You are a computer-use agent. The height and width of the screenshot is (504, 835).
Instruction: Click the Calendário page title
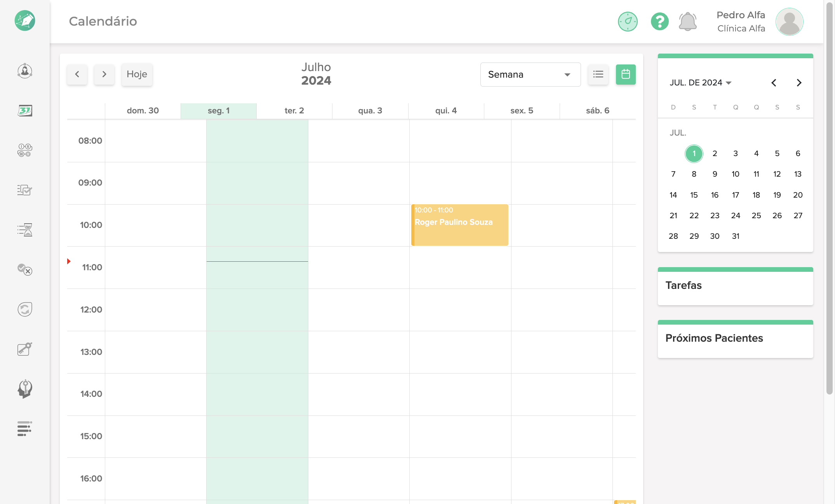click(103, 21)
